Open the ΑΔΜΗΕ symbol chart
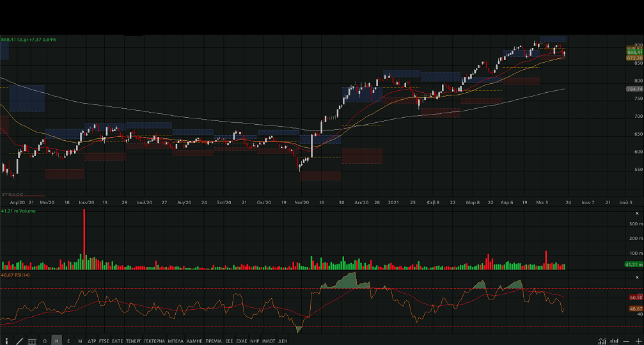644x345 pixels. [x=194, y=341]
